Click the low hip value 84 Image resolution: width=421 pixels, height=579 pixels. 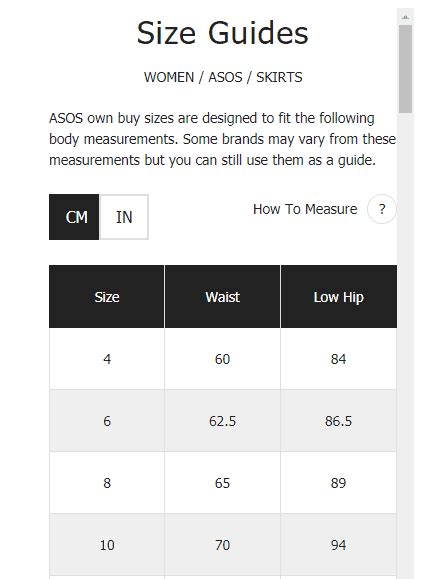[338, 359]
